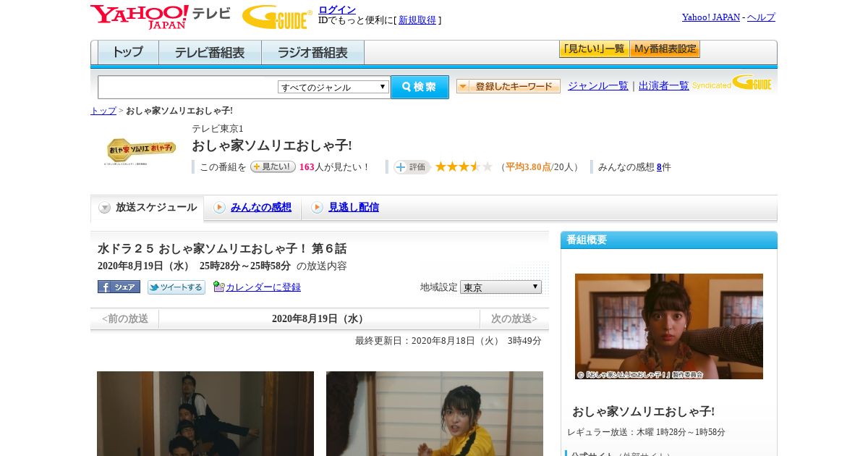Click the 2020年8月19日（水） date bar text

pyautogui.click(x=319, y=318)
